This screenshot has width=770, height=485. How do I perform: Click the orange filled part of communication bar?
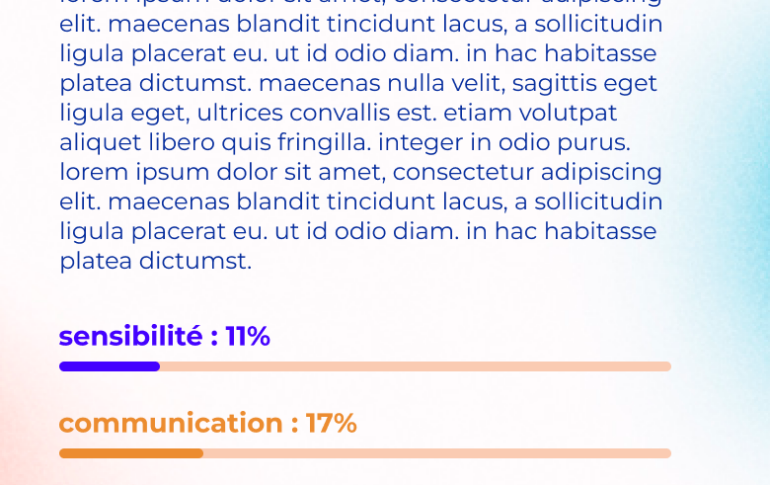click(x=131, y=453)
